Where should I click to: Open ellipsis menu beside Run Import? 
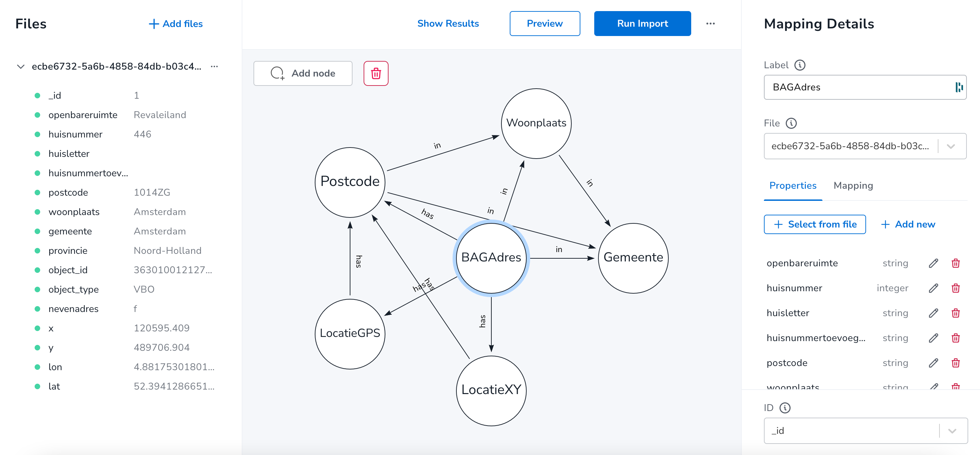click(x=711, y=23)
